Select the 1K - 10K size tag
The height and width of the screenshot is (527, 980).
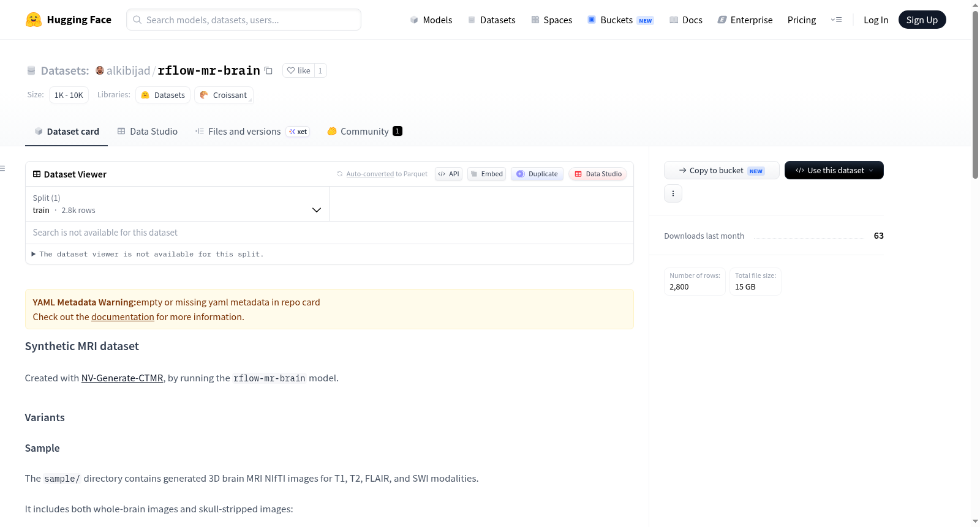(69, 95)
